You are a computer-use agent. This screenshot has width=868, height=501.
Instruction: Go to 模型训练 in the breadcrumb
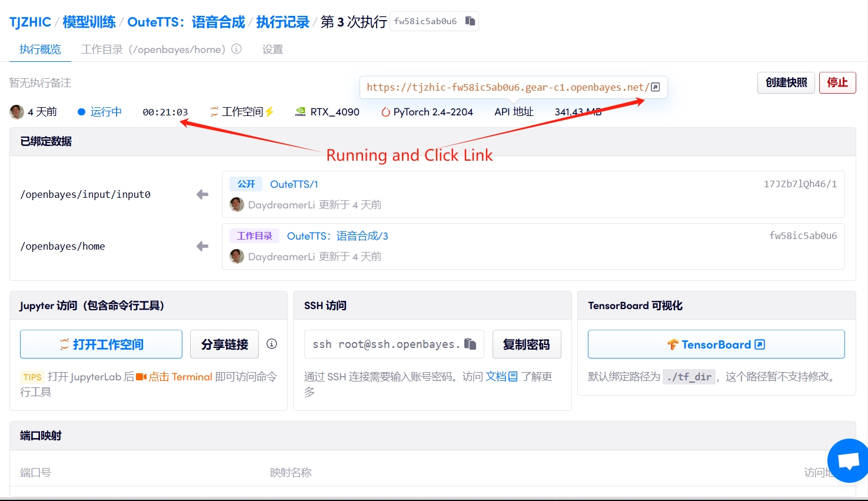[x=89, y=22]
